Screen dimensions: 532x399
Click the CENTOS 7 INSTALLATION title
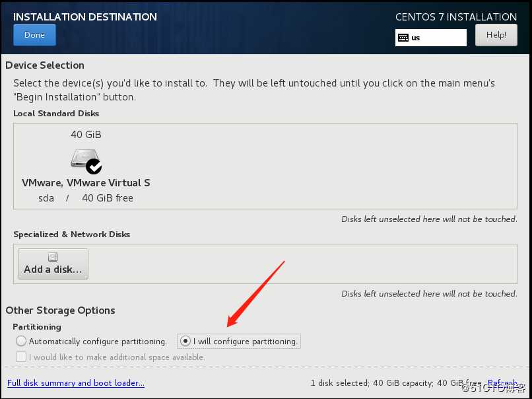(456, 17)
